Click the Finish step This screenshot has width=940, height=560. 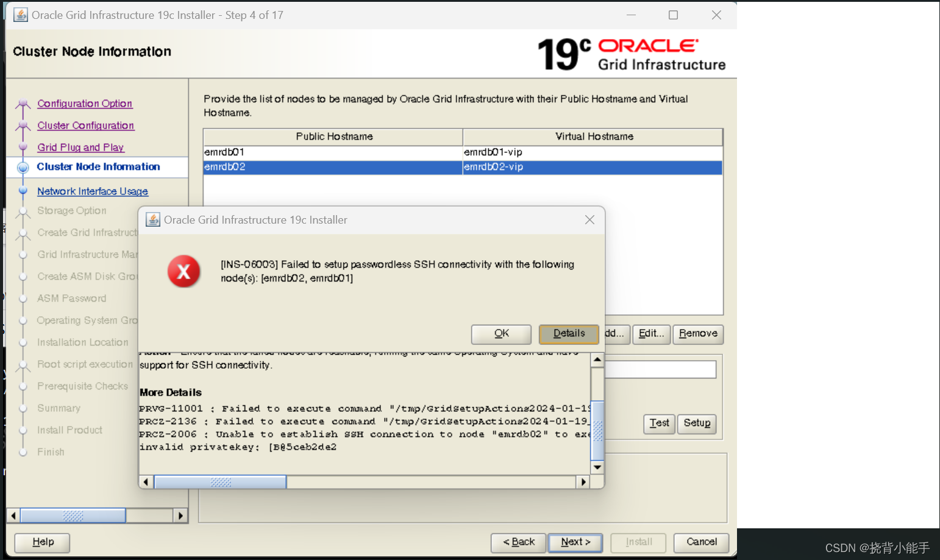tap(51, 452)
